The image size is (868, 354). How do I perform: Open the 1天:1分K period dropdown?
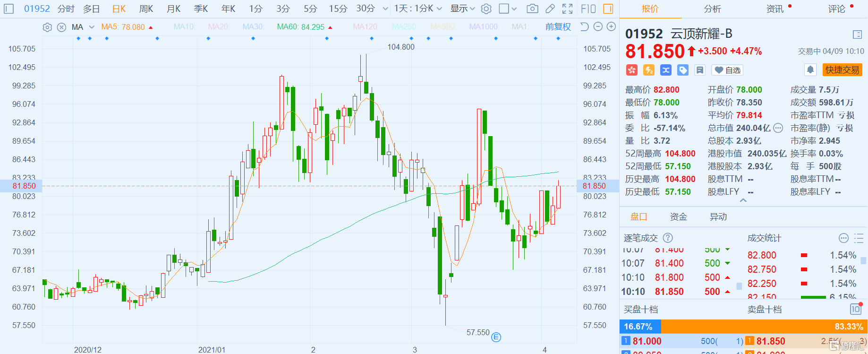click(x=418, y=9)
